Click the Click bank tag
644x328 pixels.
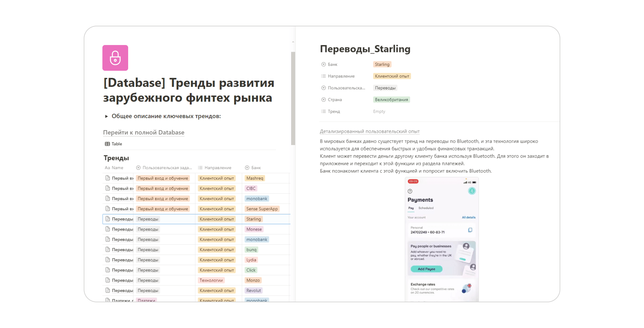[x=251, y=270]
